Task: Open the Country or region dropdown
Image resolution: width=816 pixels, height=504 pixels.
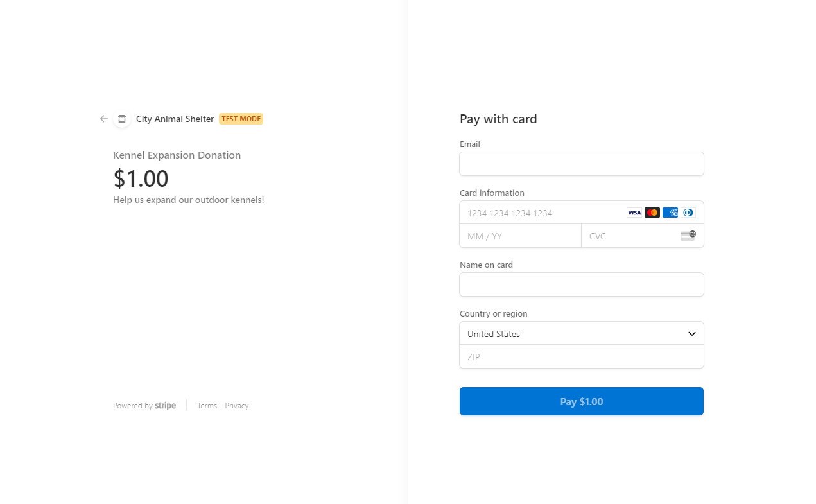Action: (x=582, y=333)
